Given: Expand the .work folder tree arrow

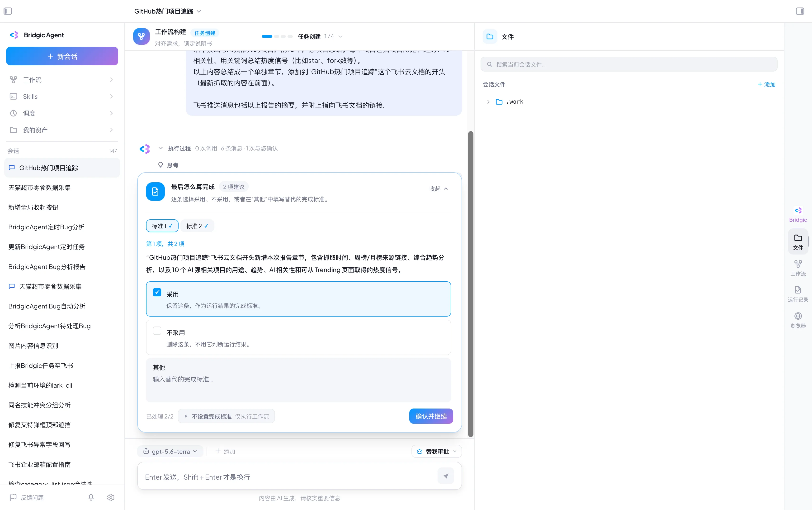Looking at the screenshot, I should click(x=488, y=101).
